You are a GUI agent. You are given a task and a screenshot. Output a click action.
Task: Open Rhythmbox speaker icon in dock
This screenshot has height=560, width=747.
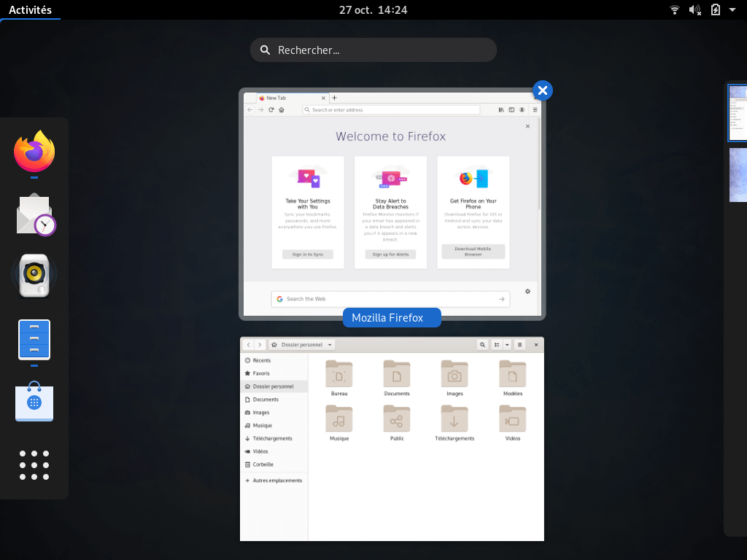click(x=34, y=275)
